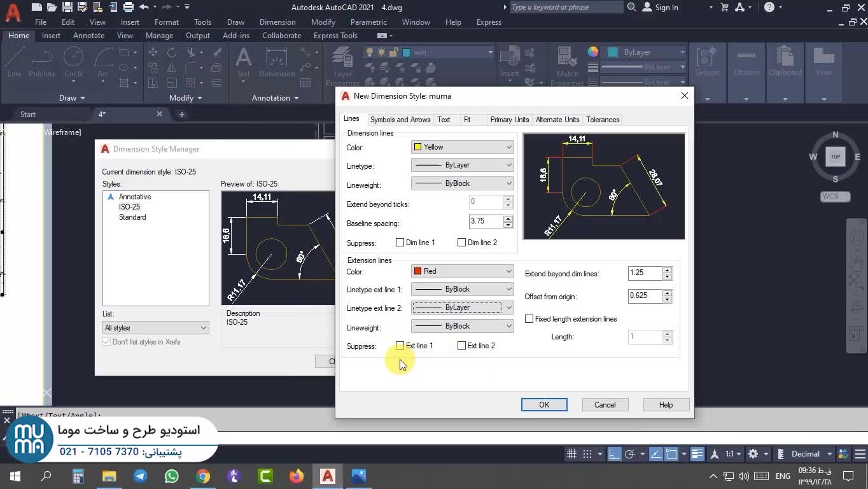
Task: Check the Dim line 2 suppress box
Action: 461,243
